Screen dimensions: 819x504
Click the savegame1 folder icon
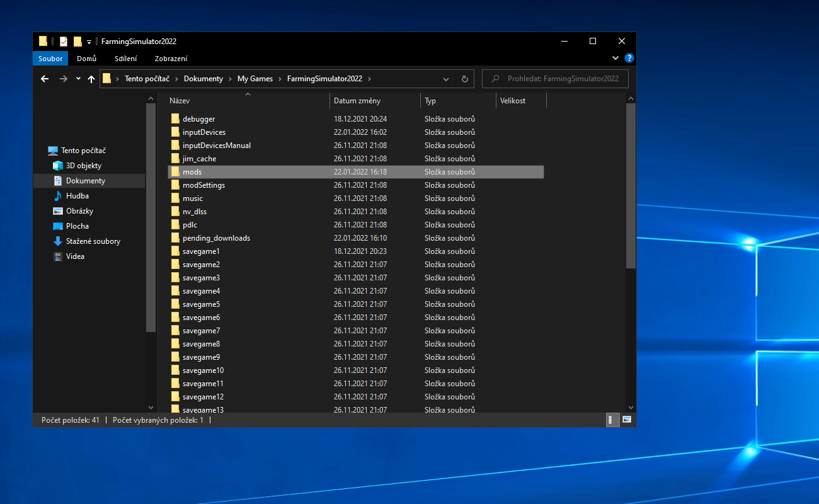(176, 251)
